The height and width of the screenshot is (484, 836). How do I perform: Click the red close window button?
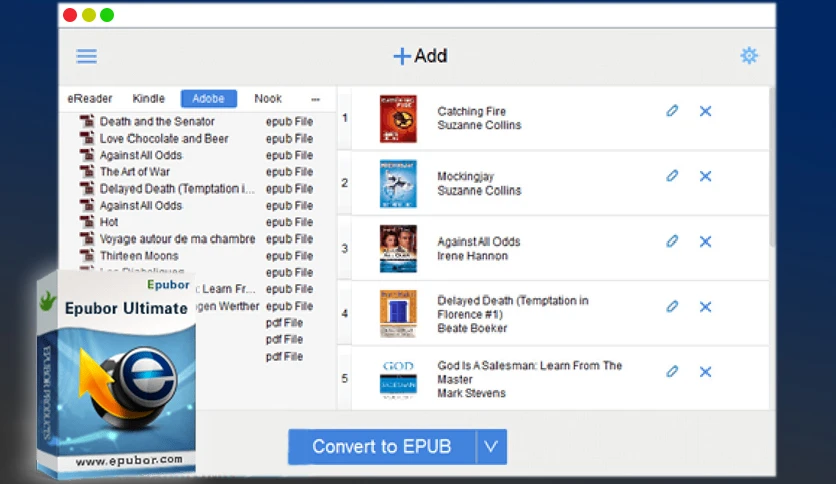point(70,15)
